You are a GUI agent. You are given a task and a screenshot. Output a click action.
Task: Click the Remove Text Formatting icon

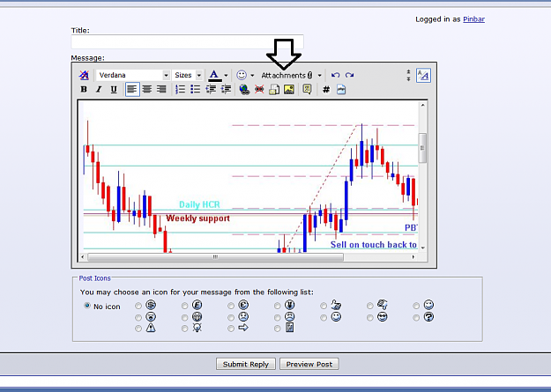(x=84, y=75)
